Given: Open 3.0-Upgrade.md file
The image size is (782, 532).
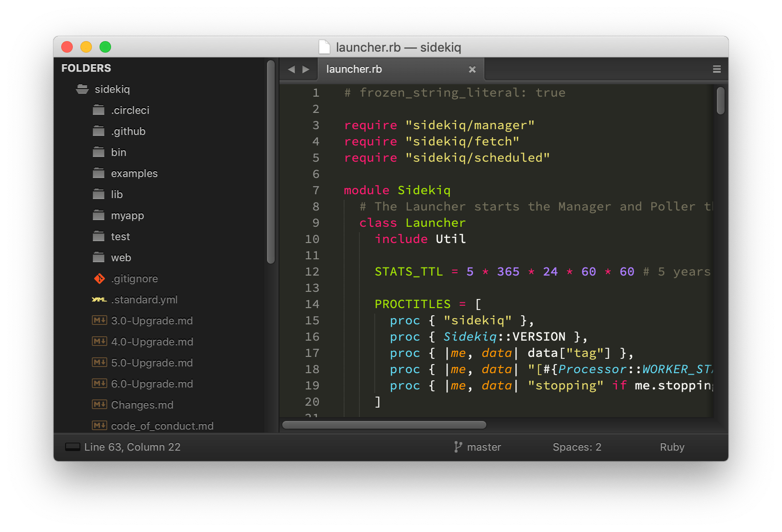Looking at the screenshot, I should 152,321.
